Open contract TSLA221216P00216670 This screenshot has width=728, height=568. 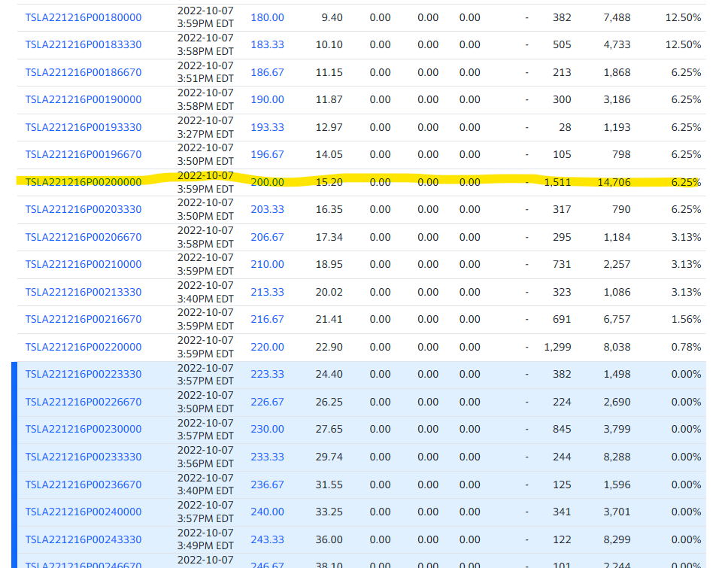pyautogui.click(x=83, y=320)
